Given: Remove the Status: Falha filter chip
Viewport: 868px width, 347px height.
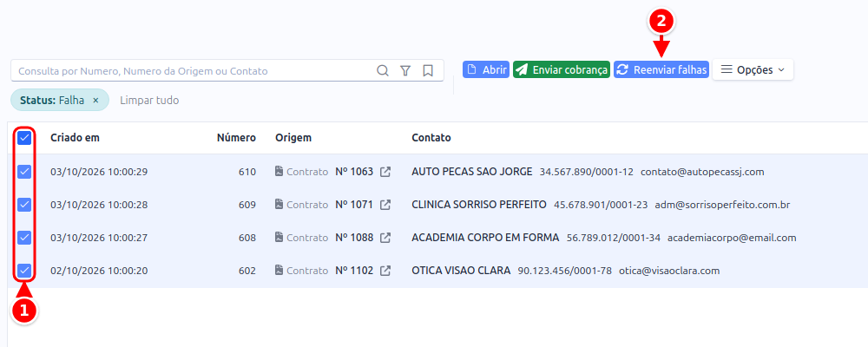Looking at the screenshot, I should (x=95, y=100).
